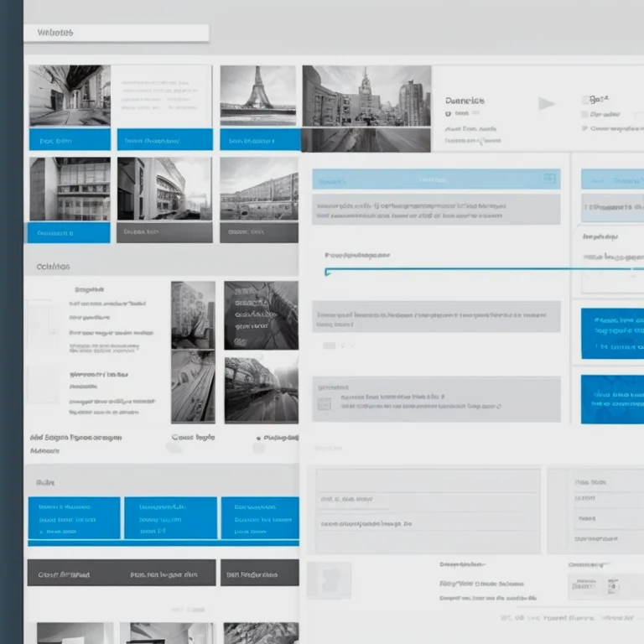Expand the light-blue collapsible header bar
The image size is (644, 644).
pos(436,179)
